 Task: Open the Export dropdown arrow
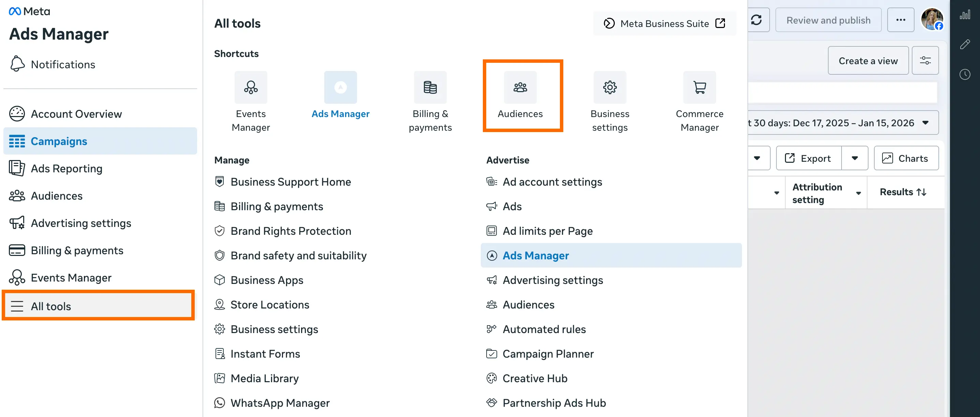coord(855,158)
